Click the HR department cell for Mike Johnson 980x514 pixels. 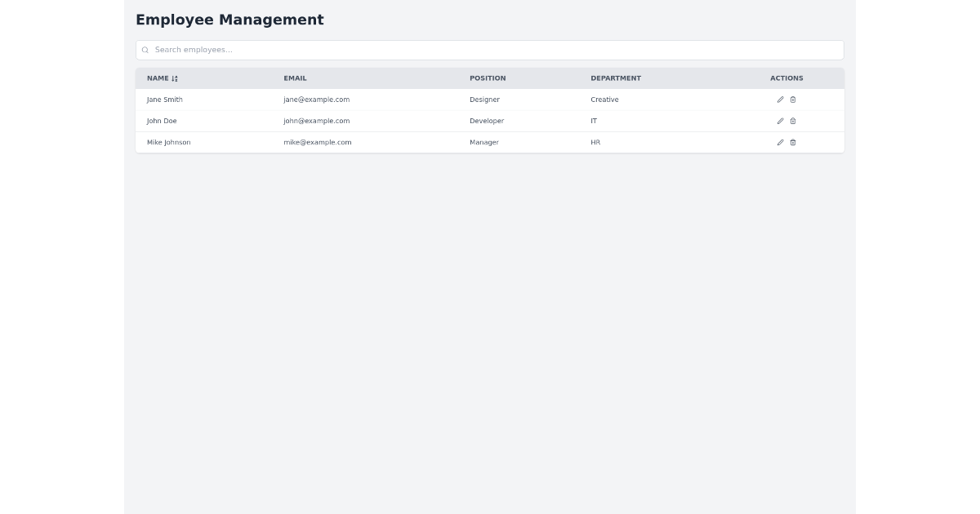tap(595, 142)
